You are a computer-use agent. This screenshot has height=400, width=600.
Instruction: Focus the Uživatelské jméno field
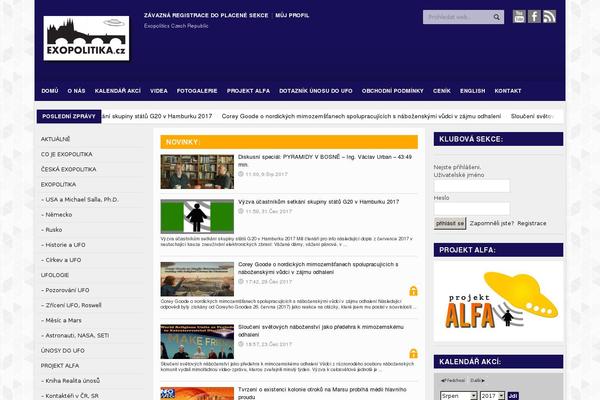click(471, 186)
